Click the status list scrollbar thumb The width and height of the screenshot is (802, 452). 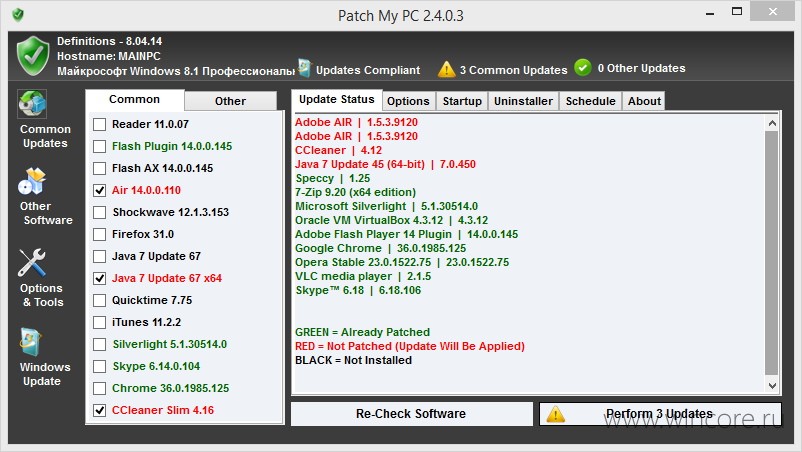(x=772, y=253)
